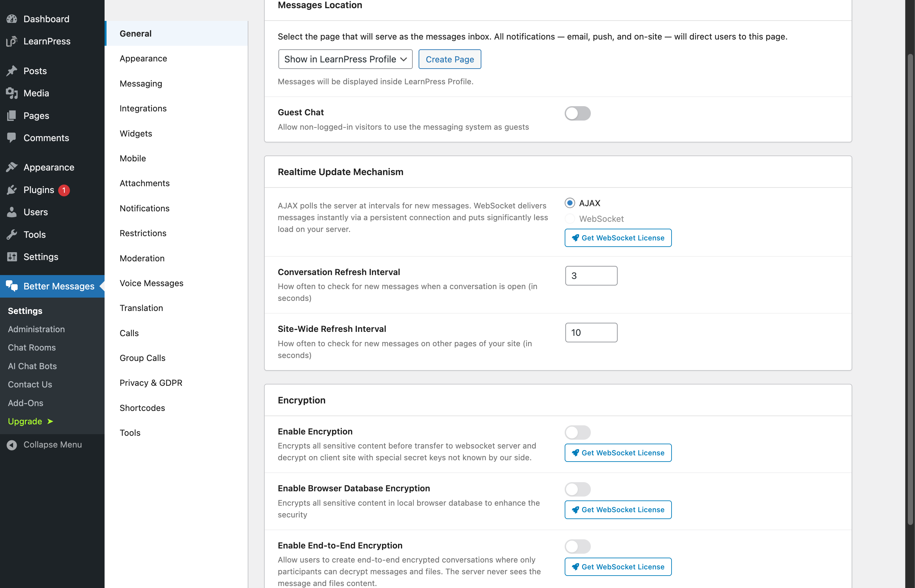Open the Add-Ons submenu link
The image size is (915, 588).
coord(25,403)
